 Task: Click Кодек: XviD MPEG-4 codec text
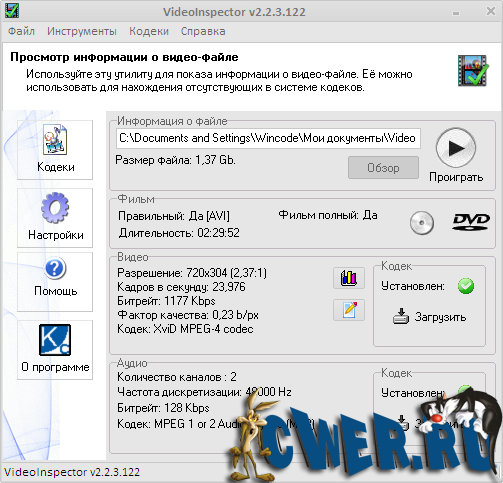tap(185, 329)
